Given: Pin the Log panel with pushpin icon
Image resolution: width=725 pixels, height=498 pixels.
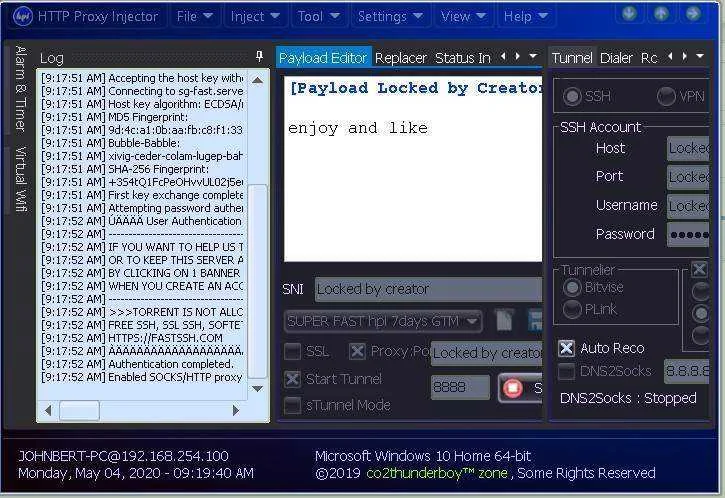Looking at the screenshot, I should [x=259, y=56].
